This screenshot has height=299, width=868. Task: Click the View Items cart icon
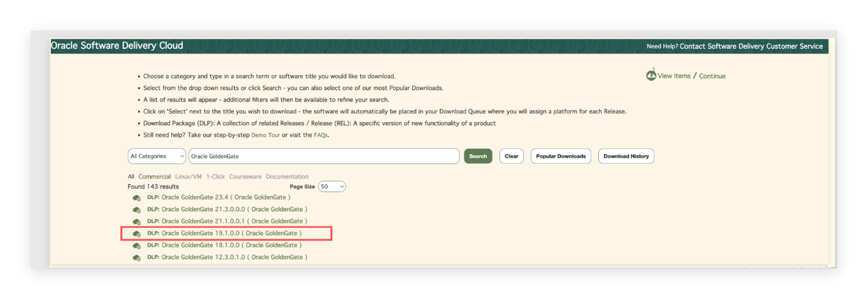click(651, 76)
